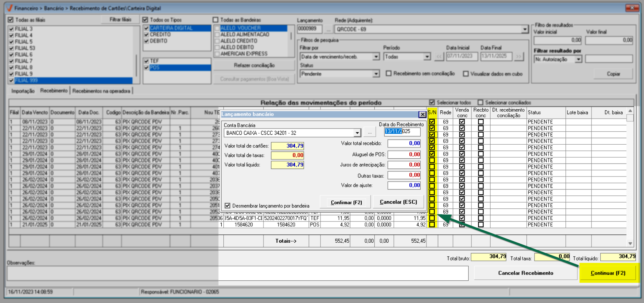Image resolution: width=644 pixels, height=303 pixels.
Task: Click the app logo in the title bar
Action: pyautogui.click(x=9, y=8)
